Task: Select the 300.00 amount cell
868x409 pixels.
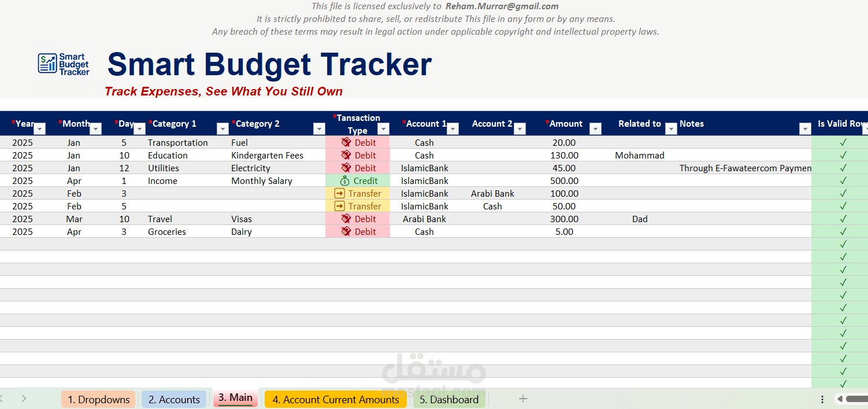Action: click(564, 219)
